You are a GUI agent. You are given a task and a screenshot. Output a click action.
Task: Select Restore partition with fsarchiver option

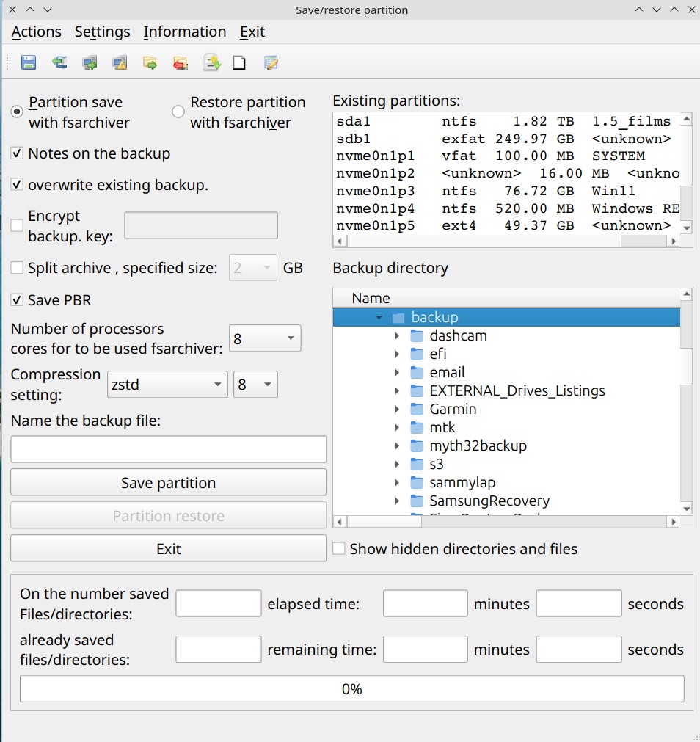click(178, 112)
